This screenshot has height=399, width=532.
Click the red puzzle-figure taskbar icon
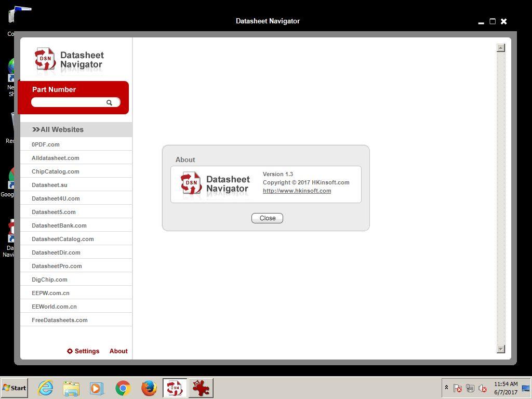pyautogui.click(x=201, y=388)
